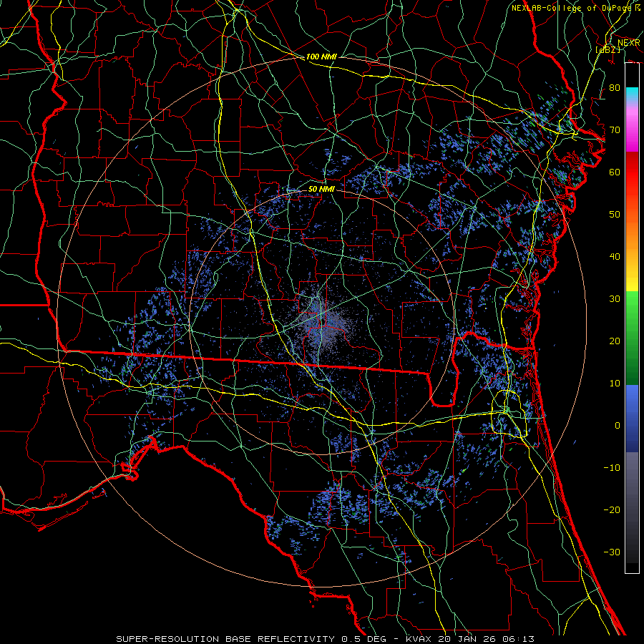This screenshot has height=644, width=644.
Task: Click the -20 dBZ scale value
Action: [x=612, y=509]
